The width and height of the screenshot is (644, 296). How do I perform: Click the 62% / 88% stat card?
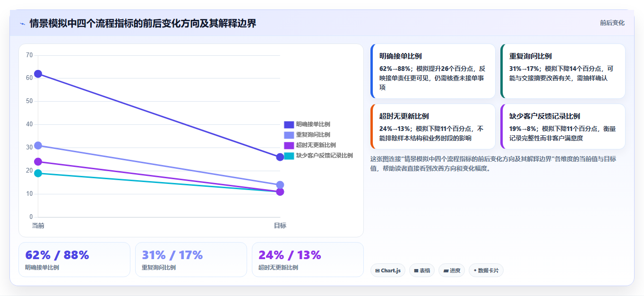(x=74, y=260)
